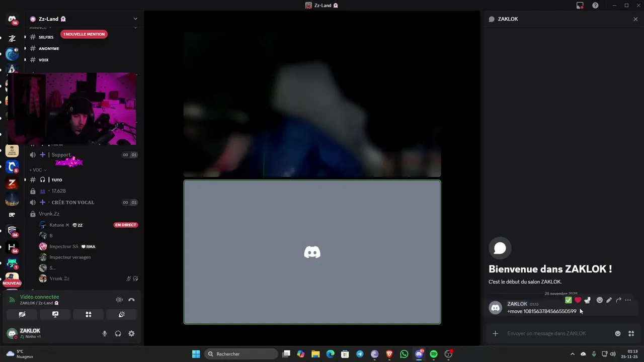Open server icon with 56 badge
The image size is (644, 362).
12,247
